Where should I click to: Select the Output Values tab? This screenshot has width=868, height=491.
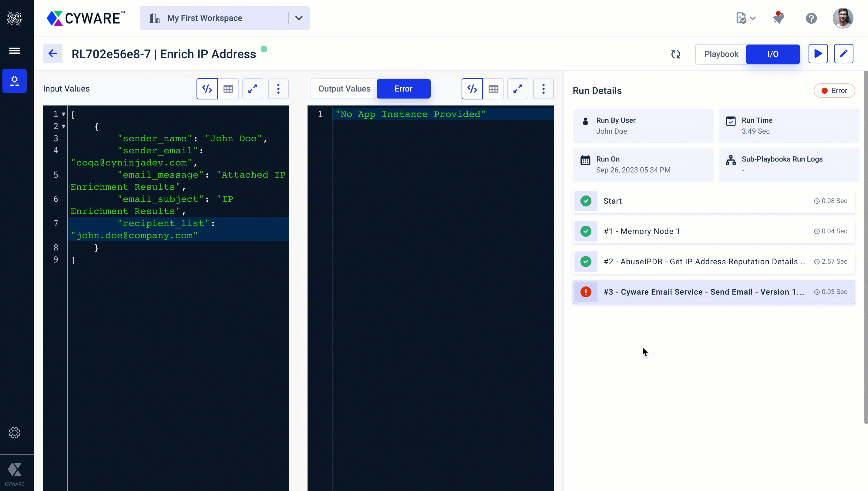(x=344, y=89)
